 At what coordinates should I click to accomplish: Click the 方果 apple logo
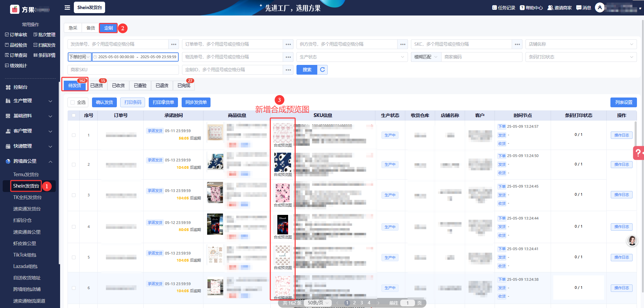point(14,9)
